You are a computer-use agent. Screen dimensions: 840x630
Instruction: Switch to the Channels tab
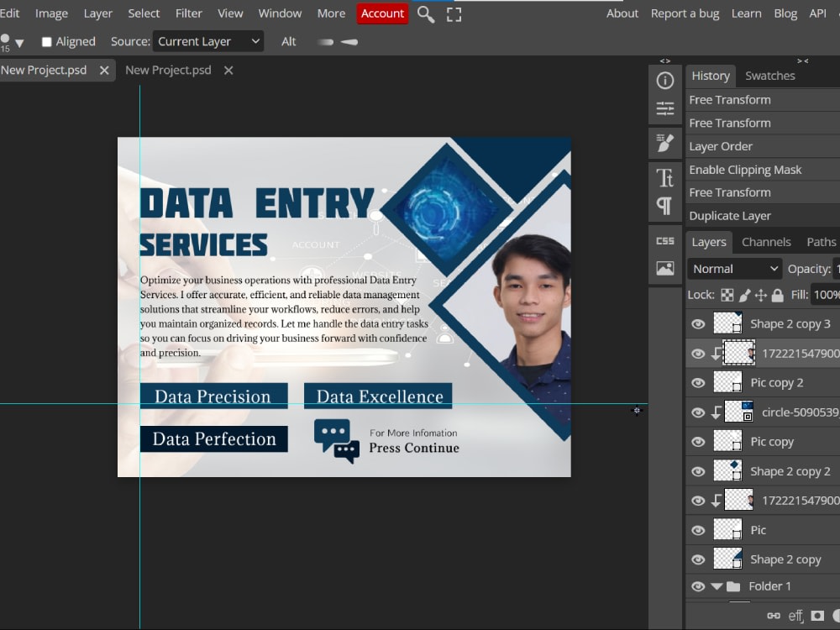point(766,242)
